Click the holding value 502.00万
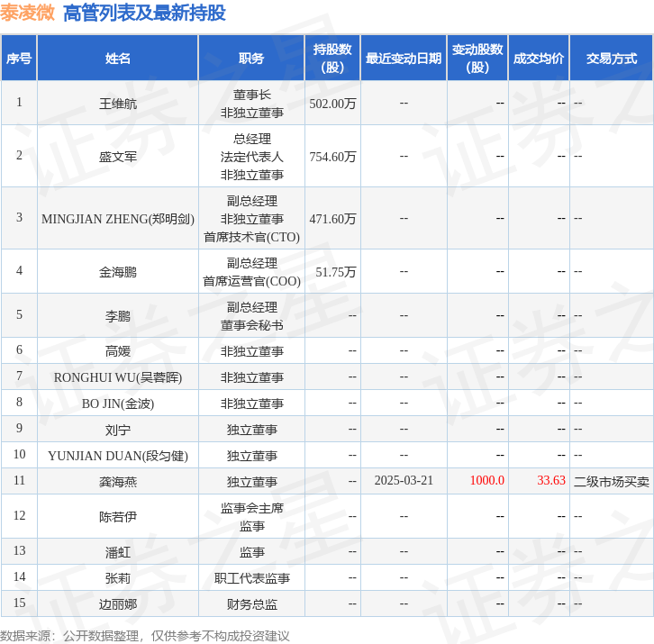Screen dimensions: 654x644 (x=332, y=104)
